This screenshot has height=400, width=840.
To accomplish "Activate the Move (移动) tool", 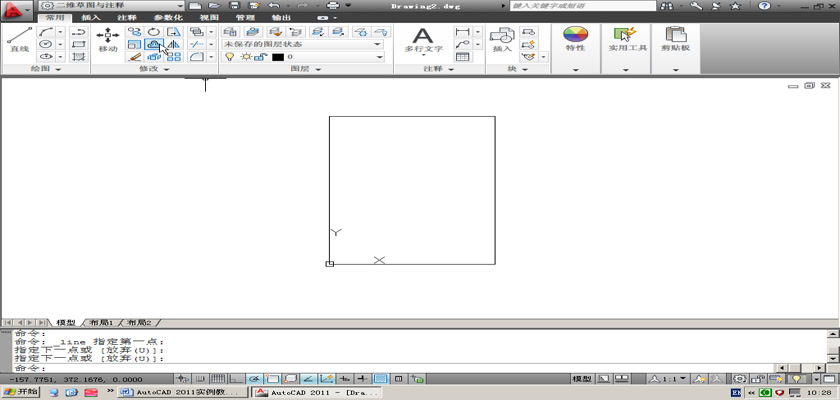I will (x=107, y=39).
